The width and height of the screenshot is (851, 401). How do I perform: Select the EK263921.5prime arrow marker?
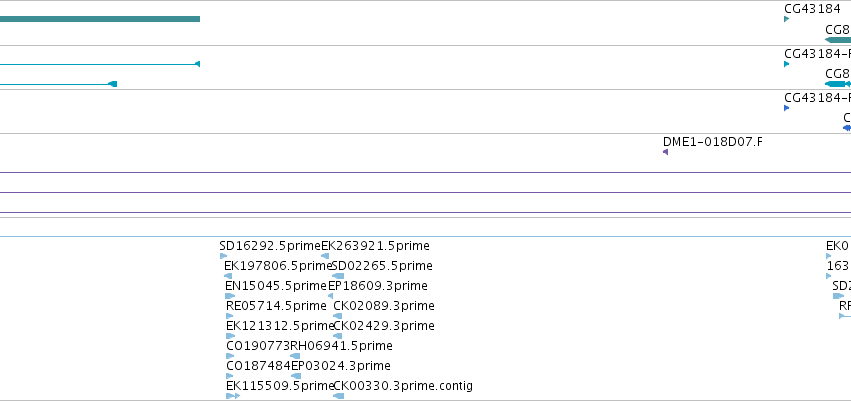pos(325,256)
